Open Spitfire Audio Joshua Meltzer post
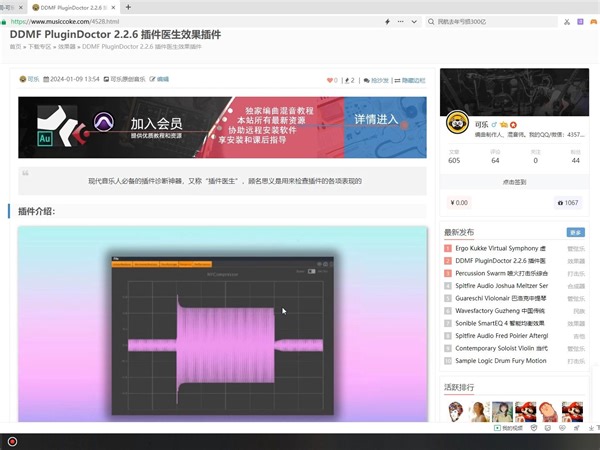The width and height of the screenshot is (600, 450). click(x=501, y=286)
